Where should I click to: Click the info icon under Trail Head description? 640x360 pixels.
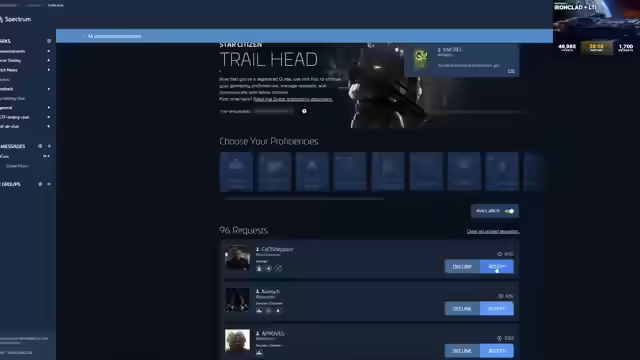pyautogui.click(x=304, y=111)
